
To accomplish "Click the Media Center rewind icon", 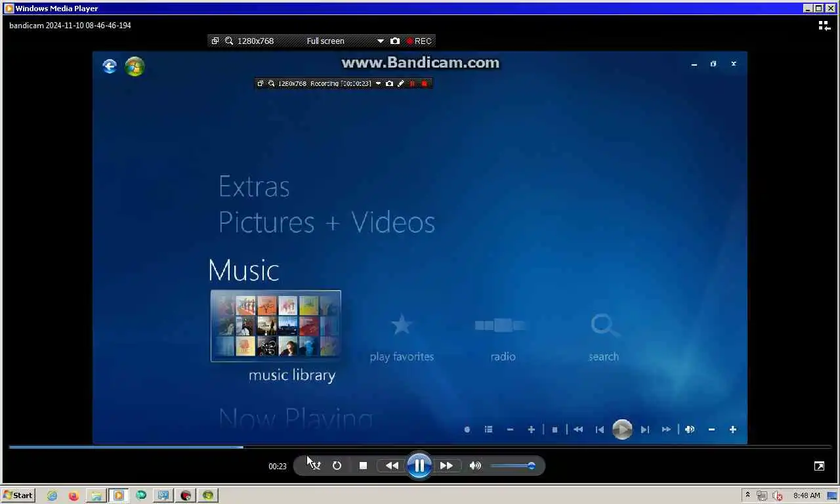I will tap(578, 430).
